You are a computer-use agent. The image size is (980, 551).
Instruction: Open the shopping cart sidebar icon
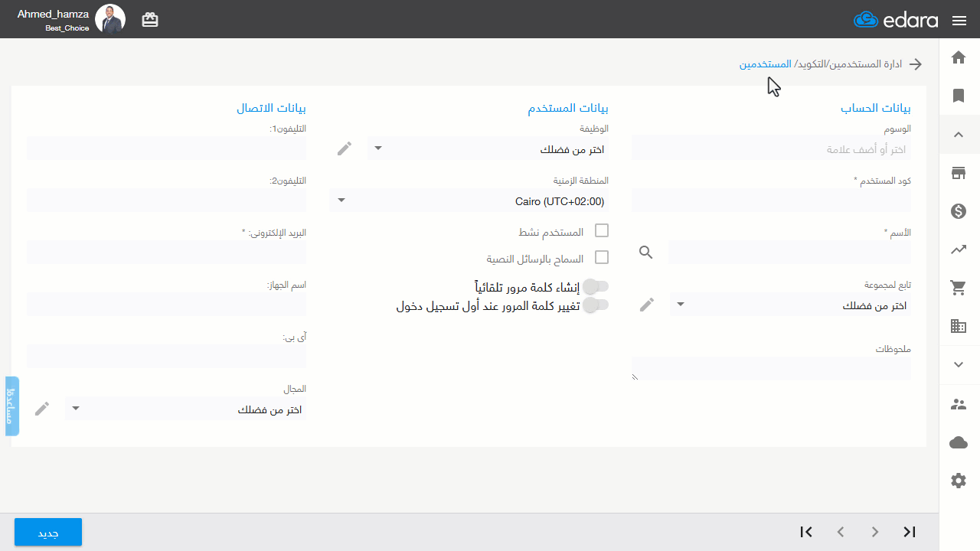click(x=959, y=288)
